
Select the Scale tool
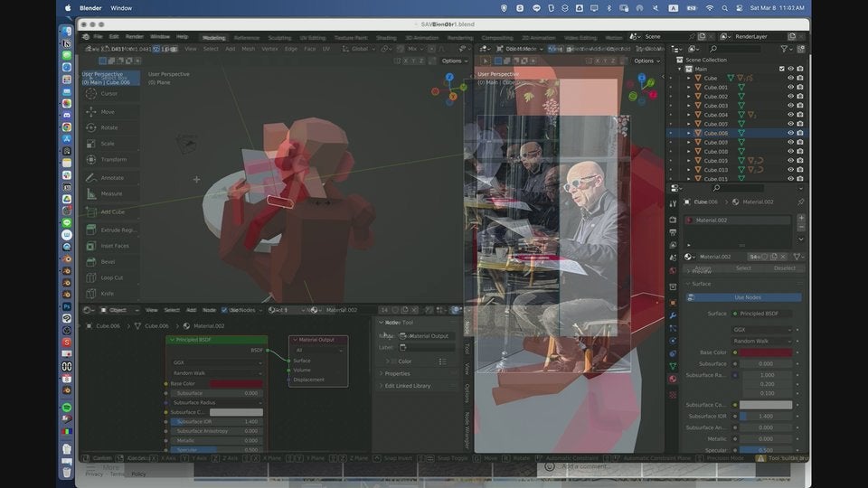click(x=109, y=144)
